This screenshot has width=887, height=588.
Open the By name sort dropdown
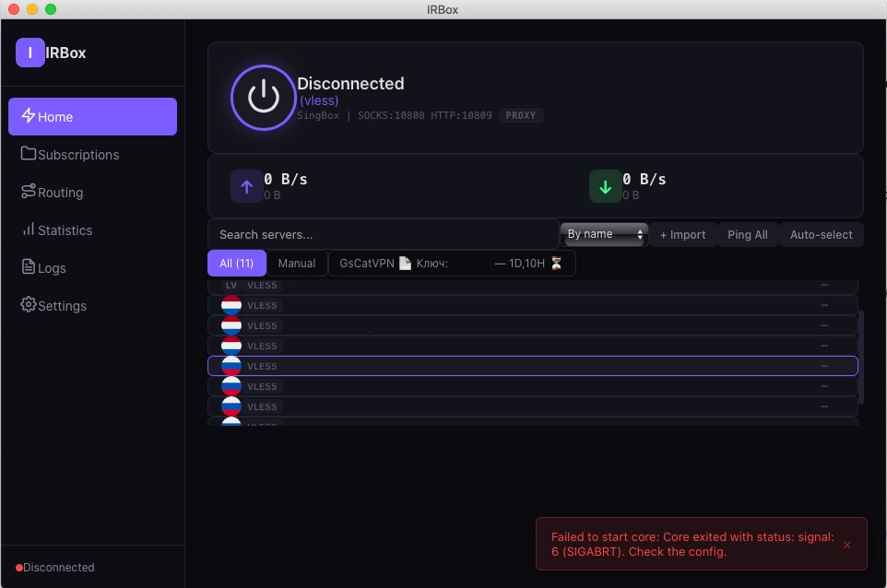coord(604,234)
